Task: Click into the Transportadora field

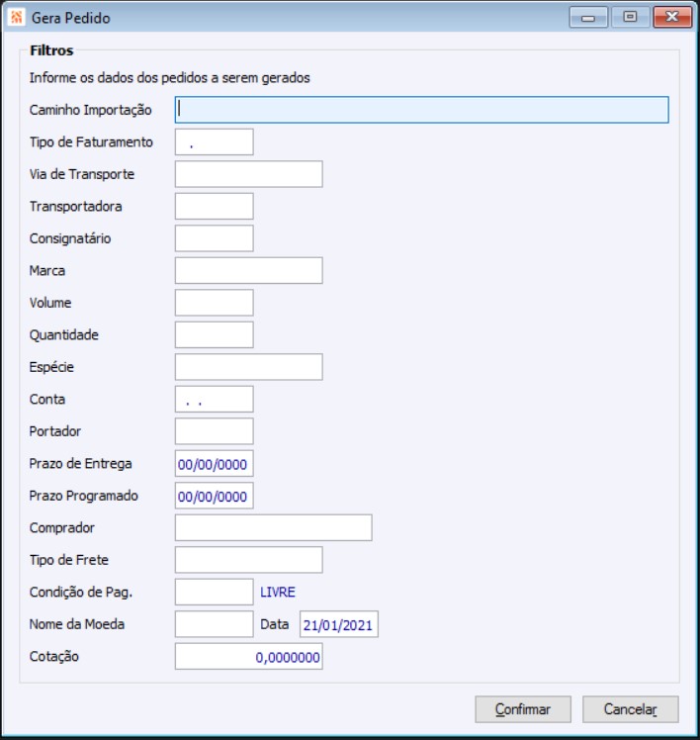Action: (x=214, y=207)
